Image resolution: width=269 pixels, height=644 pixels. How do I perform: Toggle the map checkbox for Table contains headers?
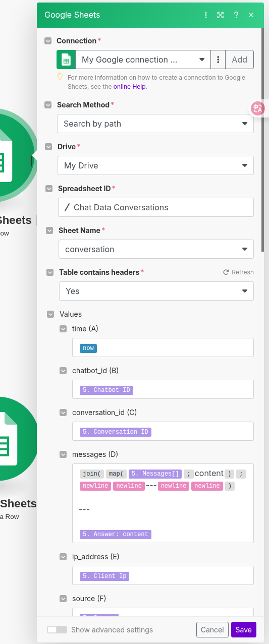(x=50, y=272)
